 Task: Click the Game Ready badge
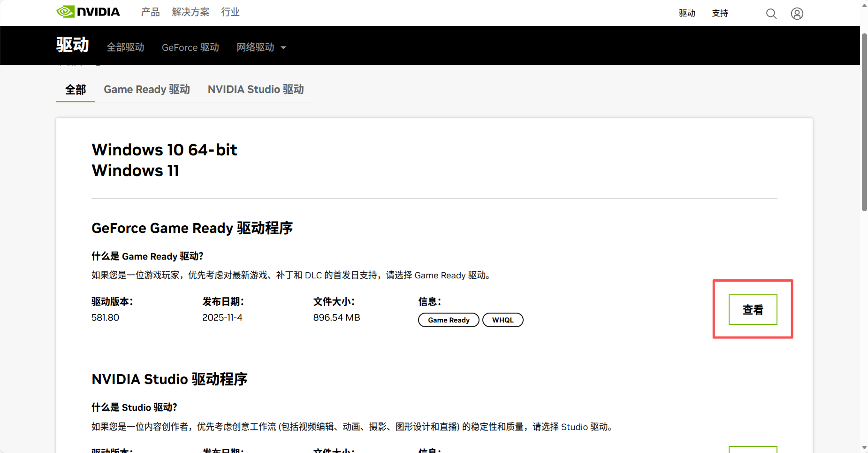pyautogui.click(x=449, y=320)
